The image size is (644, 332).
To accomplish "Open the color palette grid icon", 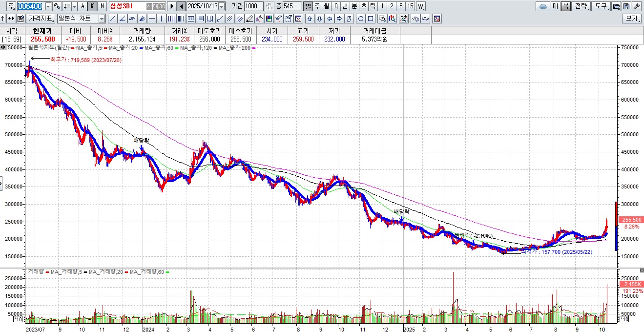I will (269, 19).
